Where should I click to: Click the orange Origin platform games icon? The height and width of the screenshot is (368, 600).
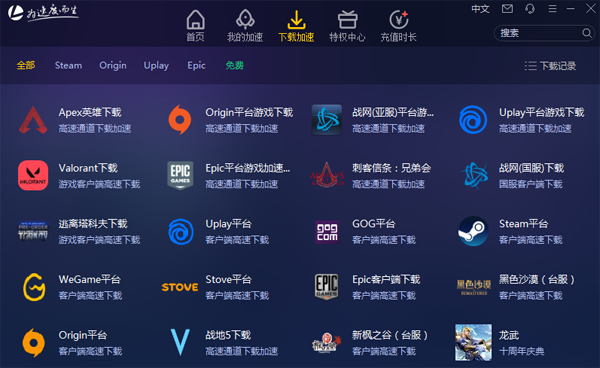(x=180, y=120)
